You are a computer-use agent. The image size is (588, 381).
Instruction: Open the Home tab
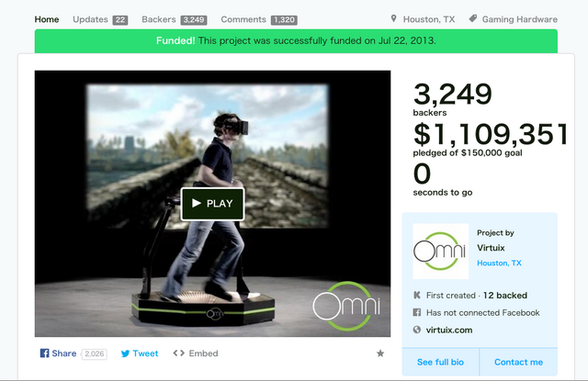point(47,19)
